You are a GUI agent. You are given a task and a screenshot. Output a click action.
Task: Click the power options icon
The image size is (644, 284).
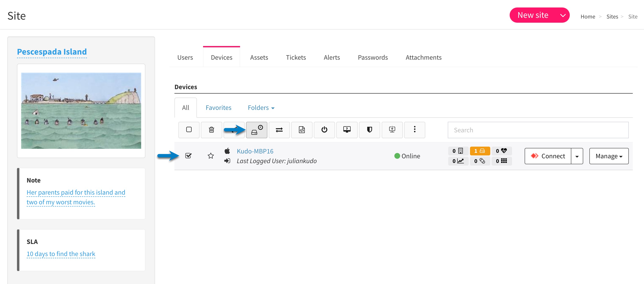(x=324, y=130)
